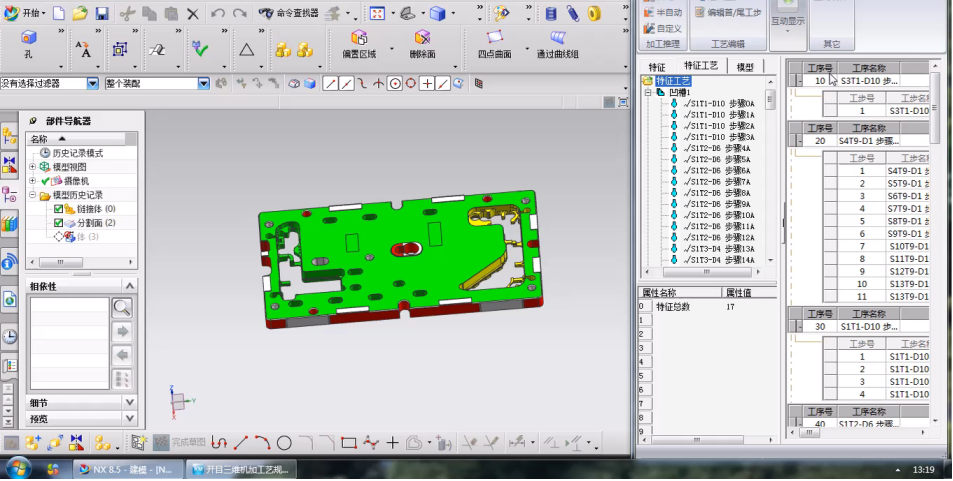The width and height of the screenshot is (953, 481).
Task: Expand the 细节 panel section
Action: pyautogui.click(x=129, y=403)
